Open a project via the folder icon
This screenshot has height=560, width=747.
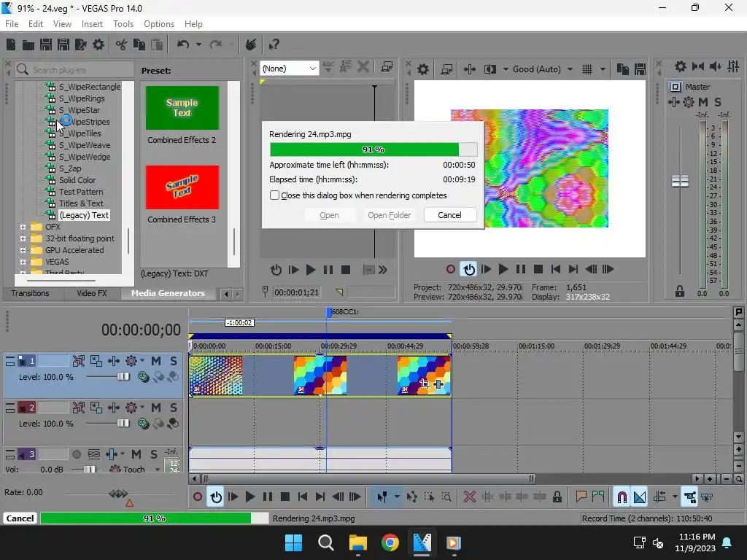[x=28, y=44]
